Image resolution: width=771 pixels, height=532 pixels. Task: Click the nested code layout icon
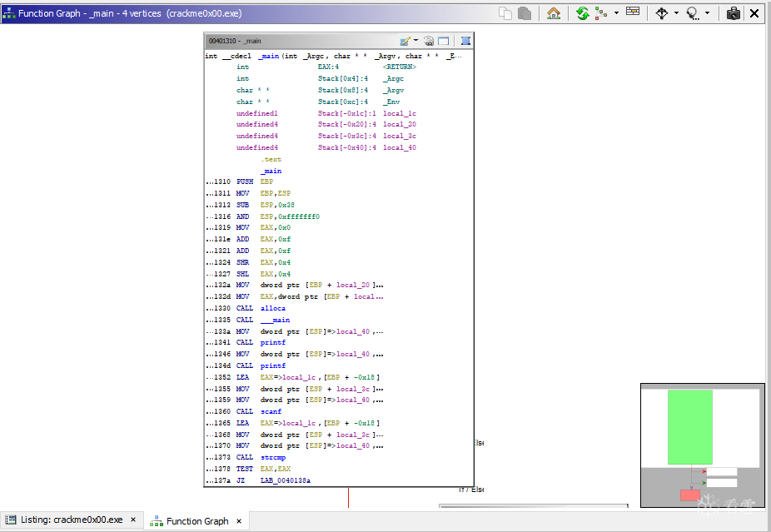[601, 13]
